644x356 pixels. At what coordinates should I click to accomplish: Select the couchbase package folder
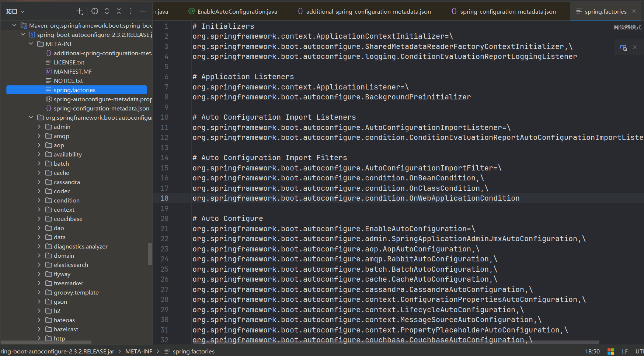pos(64,219)
